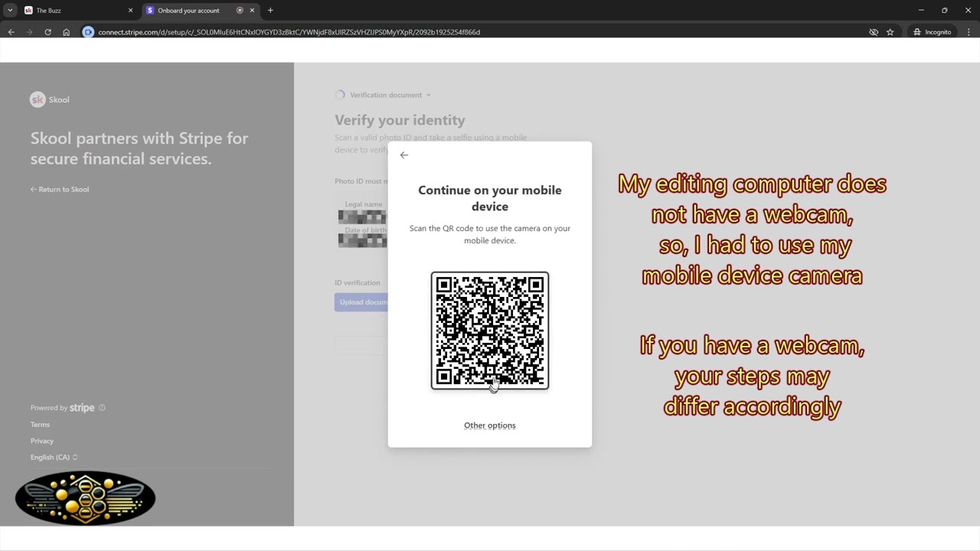Click the Scan the QR code instruction text
This screenshot has height=551, width=980.
490,234
